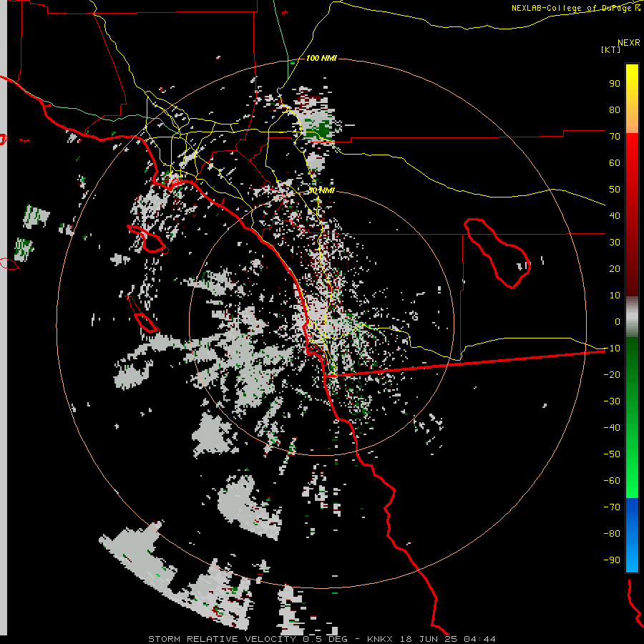This screenshot has width=644, height=644.
Task: Click the -70 value on velocity scale
Action: (x=612, y=507)
